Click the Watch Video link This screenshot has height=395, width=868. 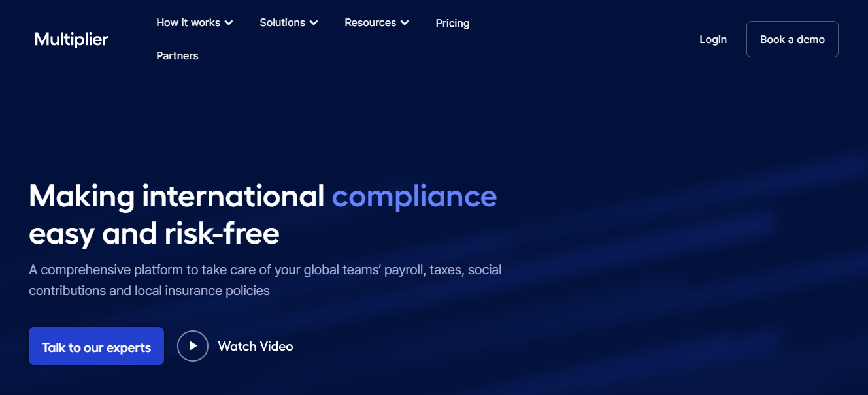(256, 346)
